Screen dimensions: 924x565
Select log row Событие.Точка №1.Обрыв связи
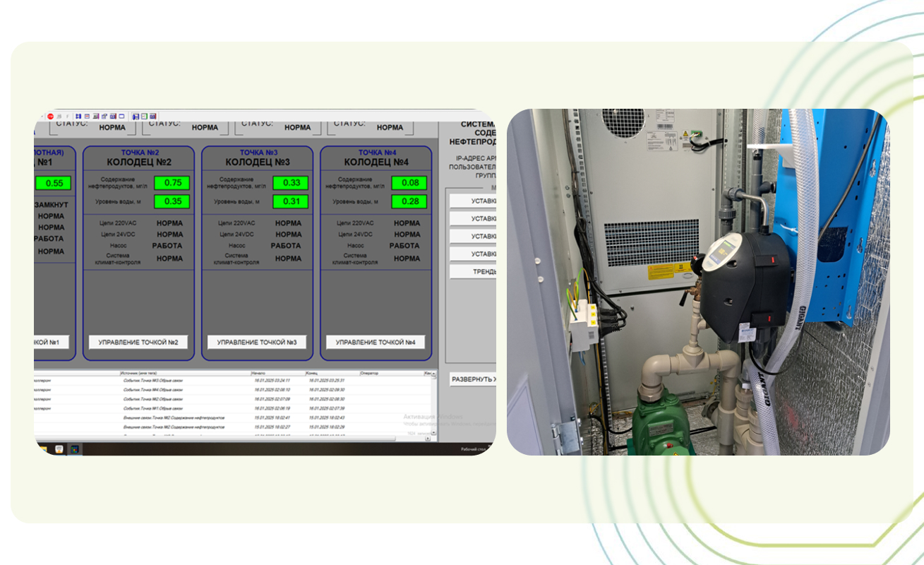pyautogui.click(x=233, y=408)
